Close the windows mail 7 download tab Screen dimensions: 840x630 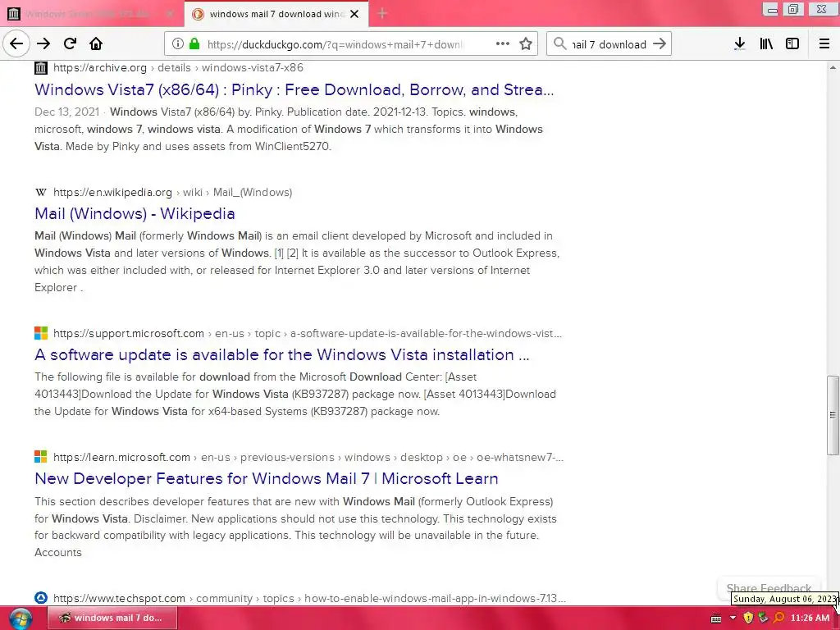354,14
